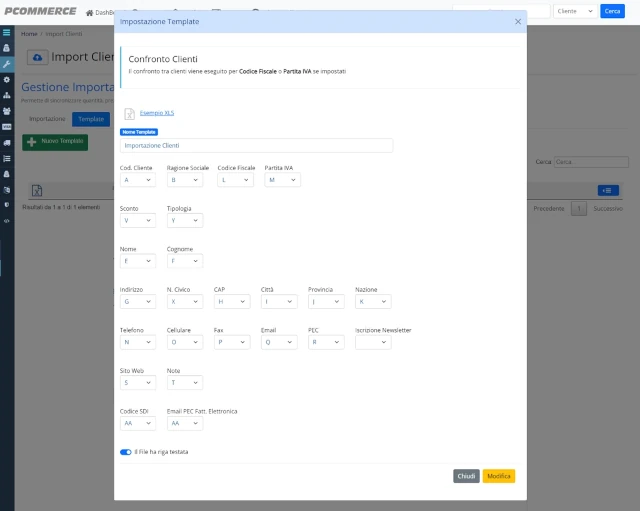
Task: Click the table Cerca filter field
Action: click(591, 162)
